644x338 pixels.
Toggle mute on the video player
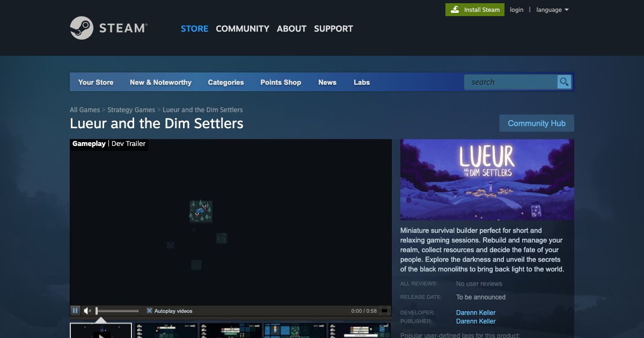[87, 310]
